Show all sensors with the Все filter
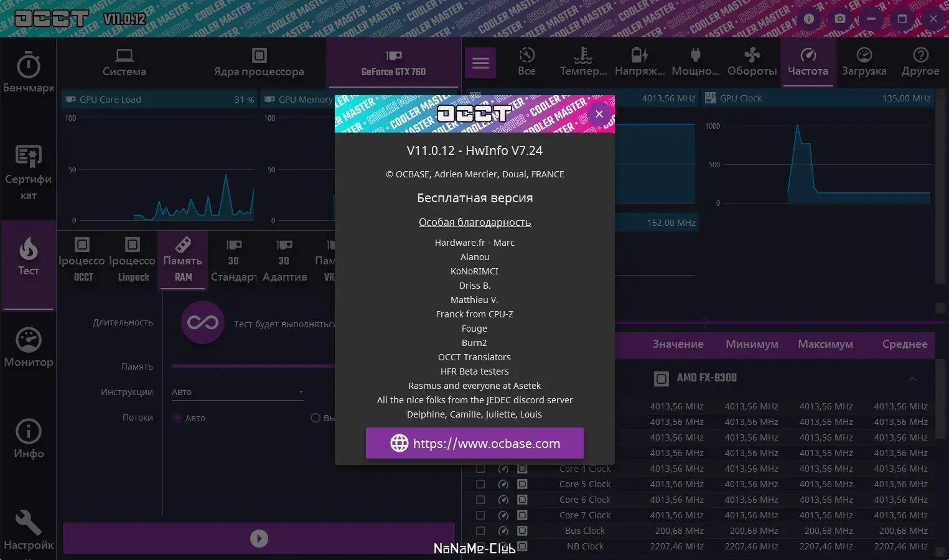Image resolution: width=949 pixels, height=560 pixels. (526, 62)
